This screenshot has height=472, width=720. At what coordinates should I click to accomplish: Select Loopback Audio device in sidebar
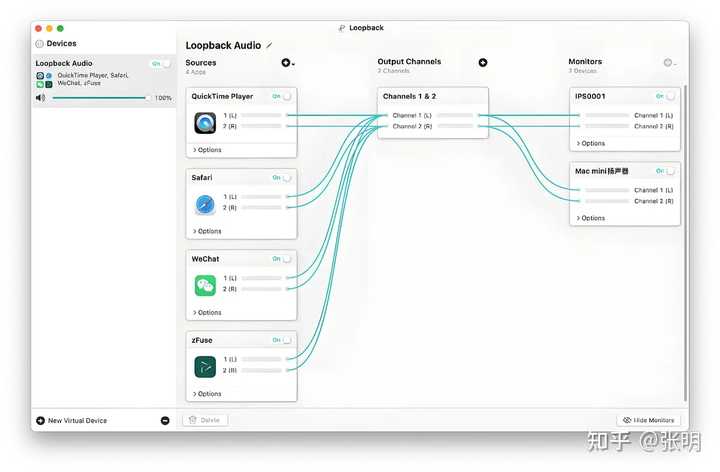104,81
